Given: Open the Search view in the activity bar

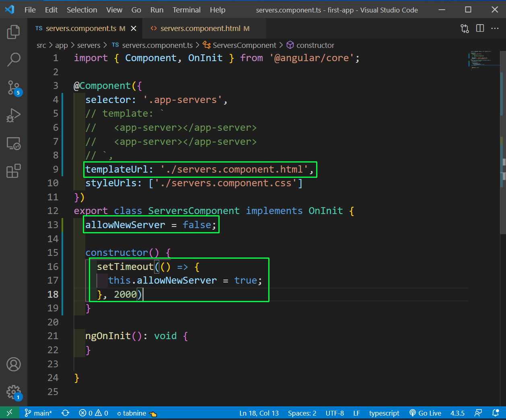Looking at the screenshot, I should coord(14,60).
